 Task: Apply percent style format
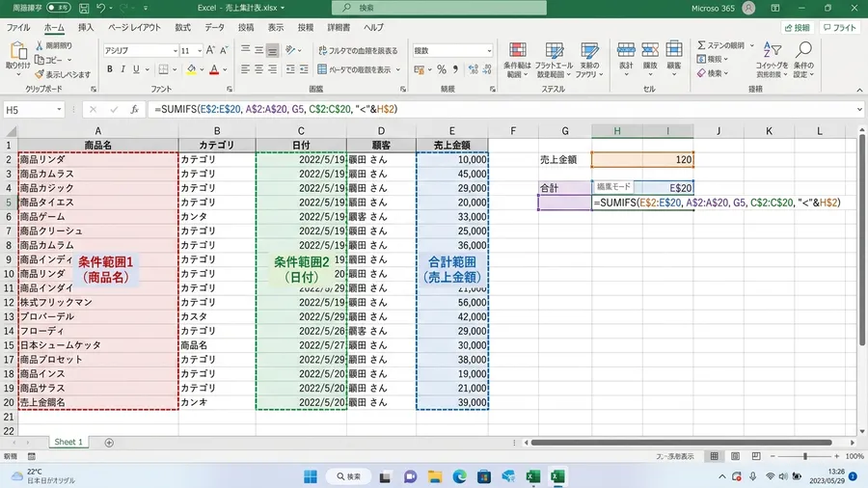coord(441,69)
